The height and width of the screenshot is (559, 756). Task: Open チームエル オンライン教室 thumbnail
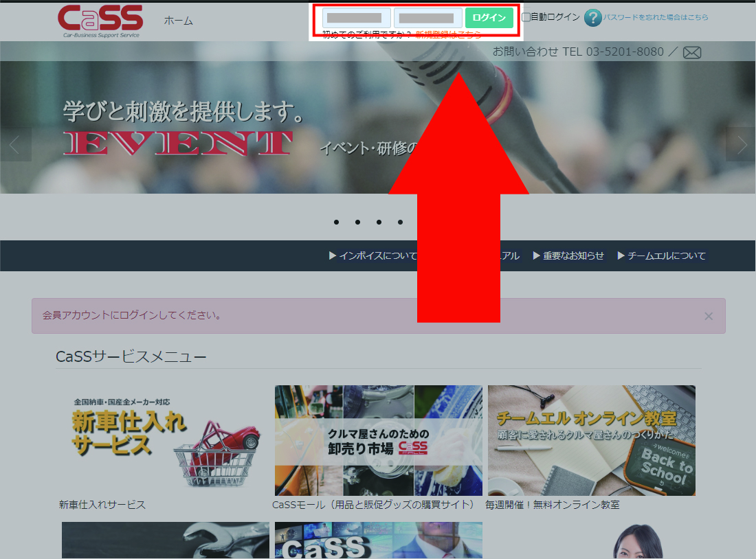[592, 440]
